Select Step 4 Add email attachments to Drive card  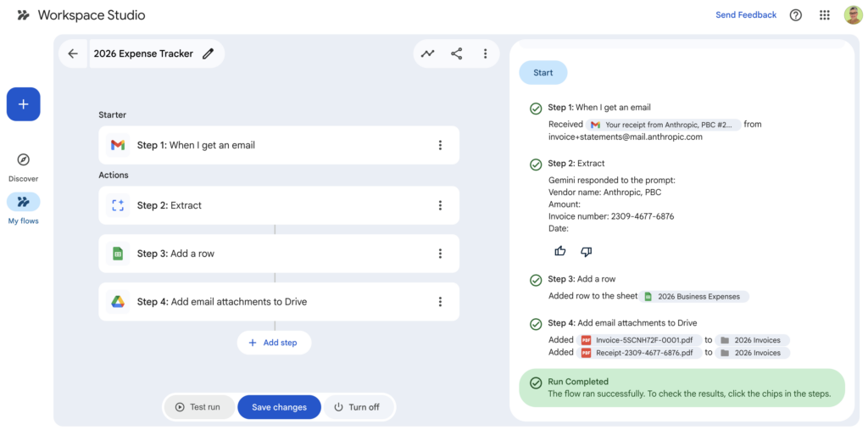coord(279,302)
